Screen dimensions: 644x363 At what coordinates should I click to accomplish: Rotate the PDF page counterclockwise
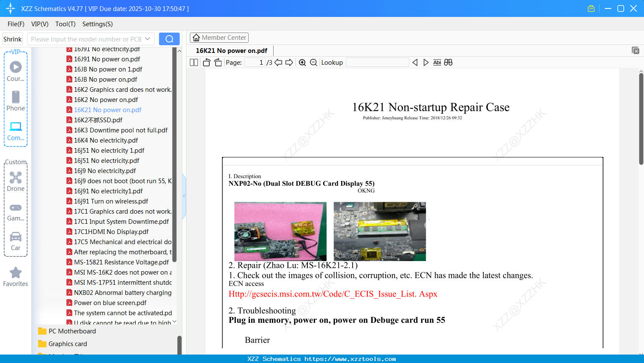coord(206,63)
